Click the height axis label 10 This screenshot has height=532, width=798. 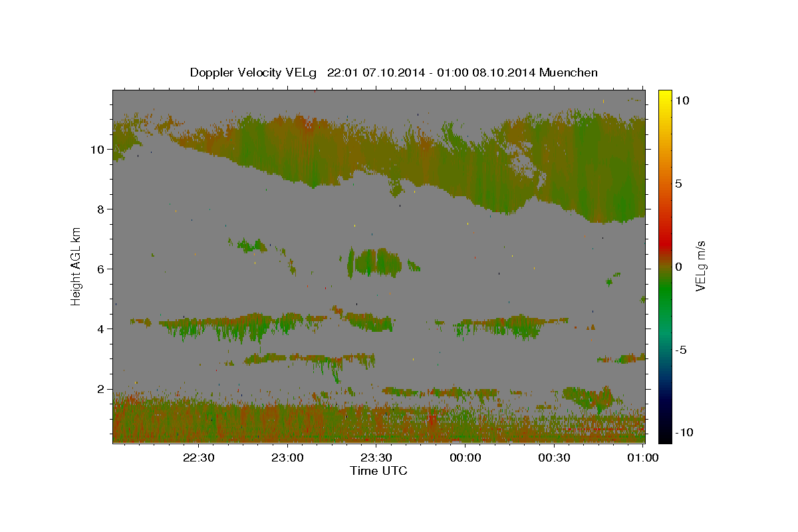[x=98, y=150]
